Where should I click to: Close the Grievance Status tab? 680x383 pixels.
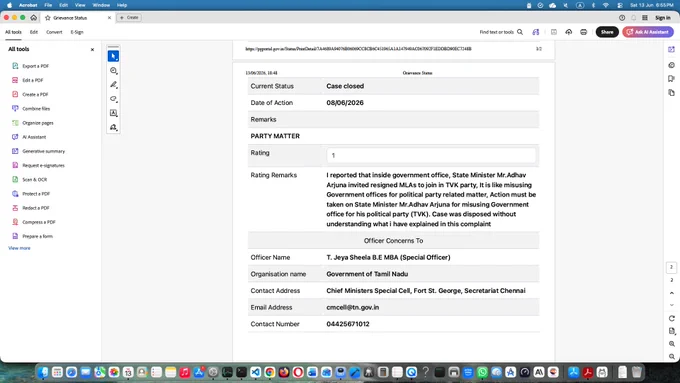[x=109, y=18]
